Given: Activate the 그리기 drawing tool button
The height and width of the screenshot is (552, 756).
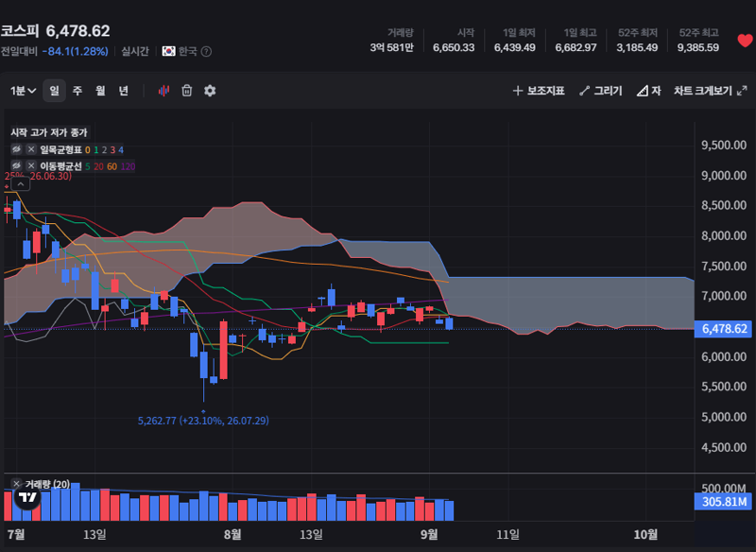Looking at the screenshot, I should tap(601, 91).
